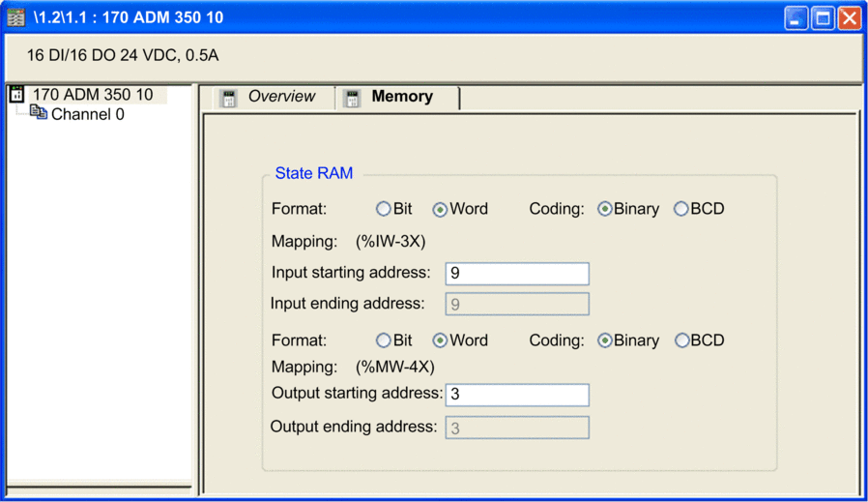Select Bit format for output mapping
The image size is (868, 502).
(384, 340)
